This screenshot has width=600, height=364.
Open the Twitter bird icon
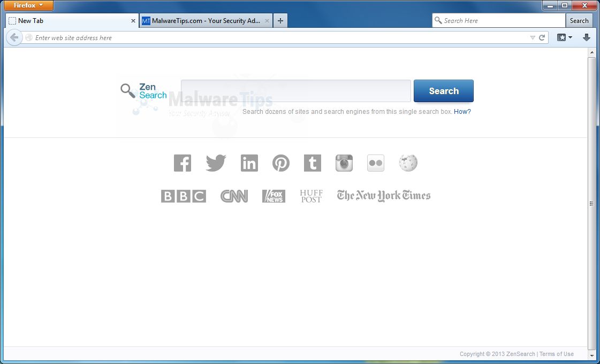(x=216, y=163)
